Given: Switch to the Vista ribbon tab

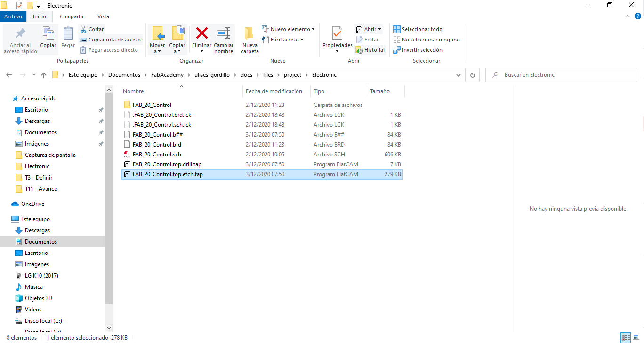Looking at the screenshot, I should 103,16.
